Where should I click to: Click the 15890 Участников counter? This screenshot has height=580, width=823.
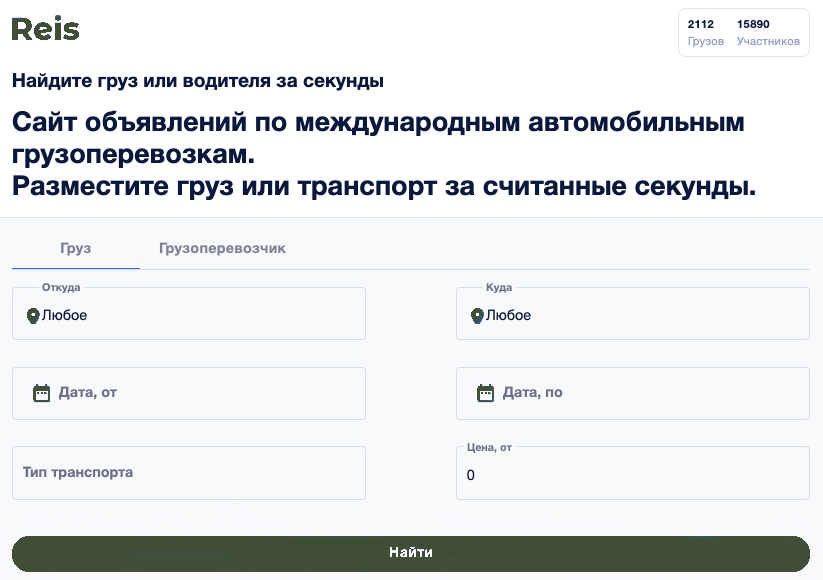coord(768,33)
